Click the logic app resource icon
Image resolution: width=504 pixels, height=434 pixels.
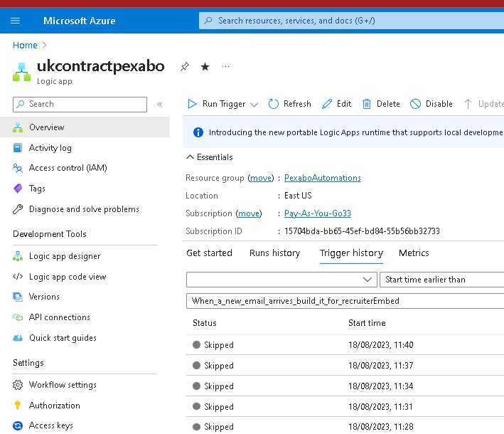click(21, 72)
